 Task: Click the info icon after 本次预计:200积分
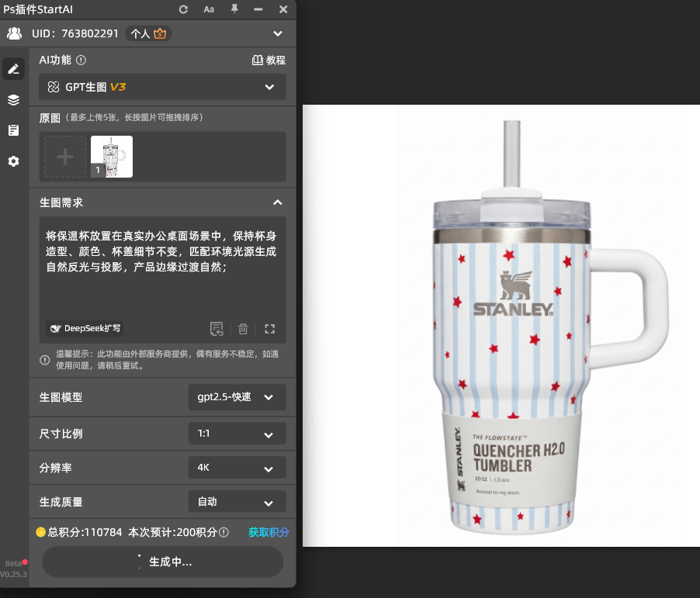[x=224, y=532]
